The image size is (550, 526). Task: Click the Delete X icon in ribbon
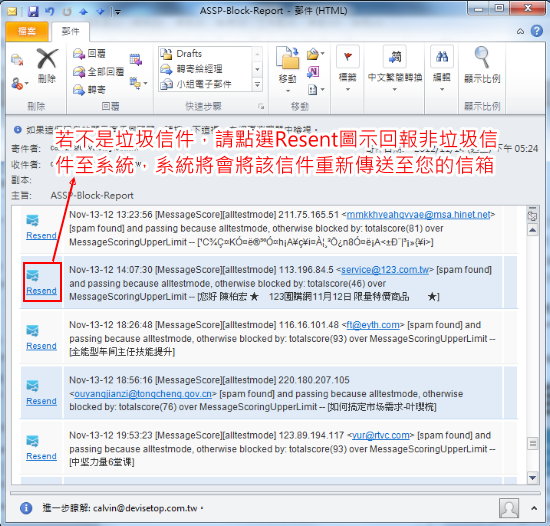[47, 59]
